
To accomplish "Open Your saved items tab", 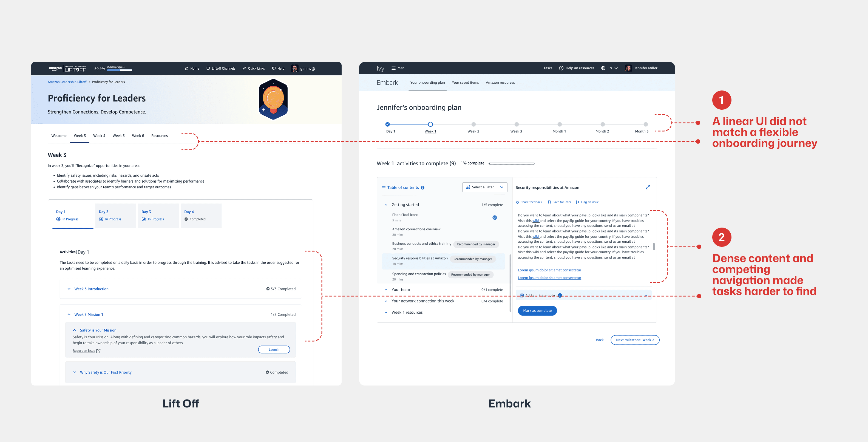I will tap(465, 83).
